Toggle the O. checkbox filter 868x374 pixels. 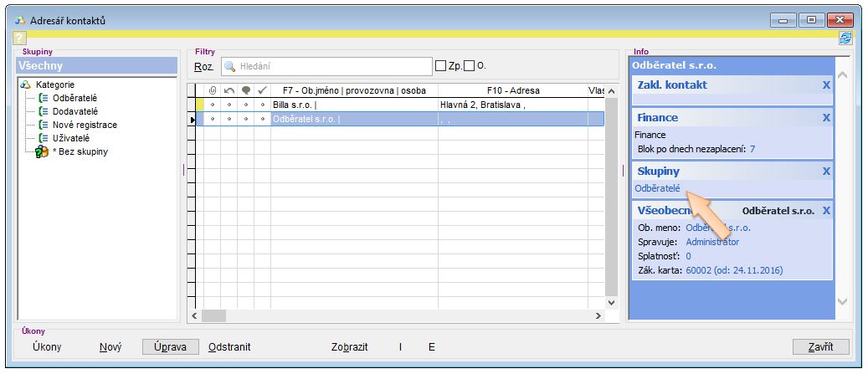[x=469, y=65]
